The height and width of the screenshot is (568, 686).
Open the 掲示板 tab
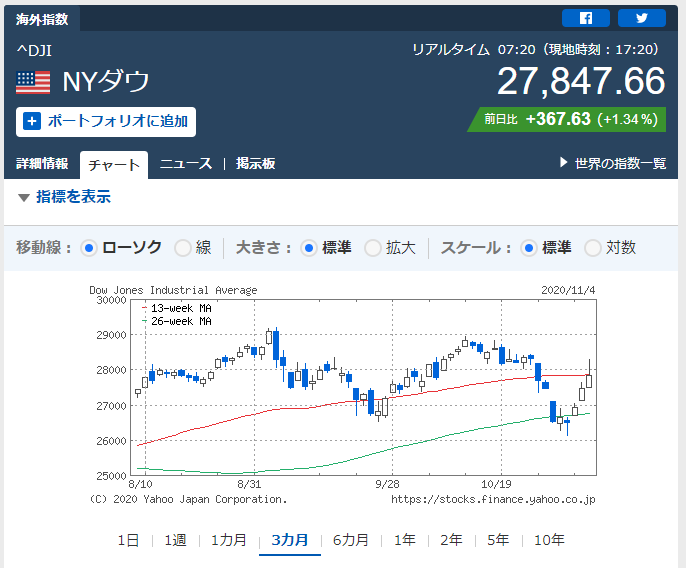(x=256, y=164)
